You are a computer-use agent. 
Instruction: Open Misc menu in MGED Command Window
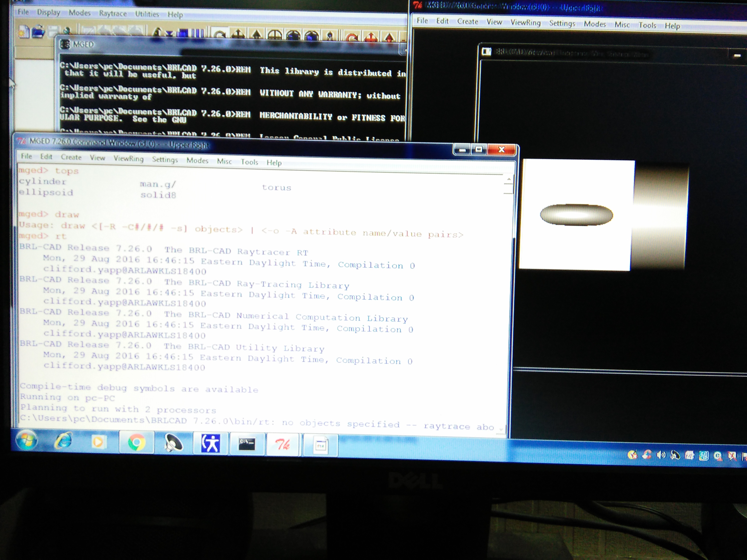point(225,161)
